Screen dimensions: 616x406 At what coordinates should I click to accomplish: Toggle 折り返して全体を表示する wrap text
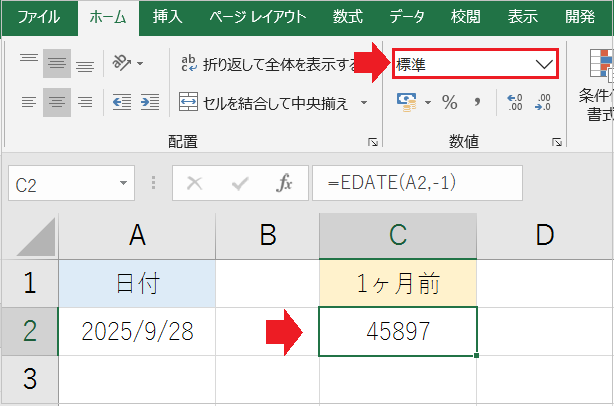tap(270, 64)
